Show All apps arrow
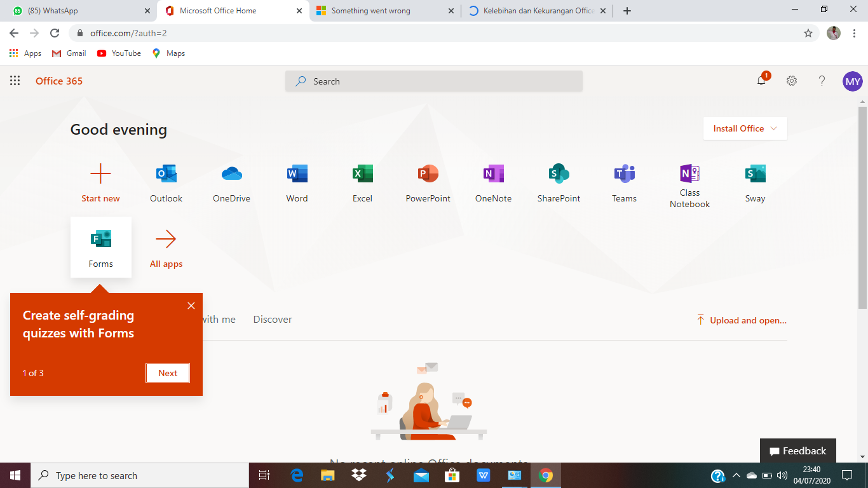Viewport: 868px width, 488px height. (x=166, y=239)
